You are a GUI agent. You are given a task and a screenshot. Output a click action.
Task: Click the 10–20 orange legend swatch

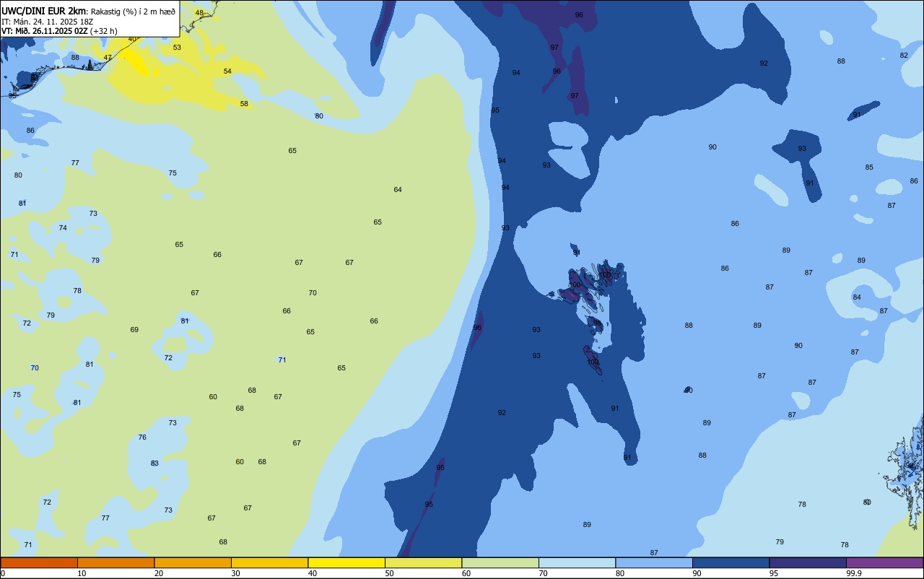(115, 562)
